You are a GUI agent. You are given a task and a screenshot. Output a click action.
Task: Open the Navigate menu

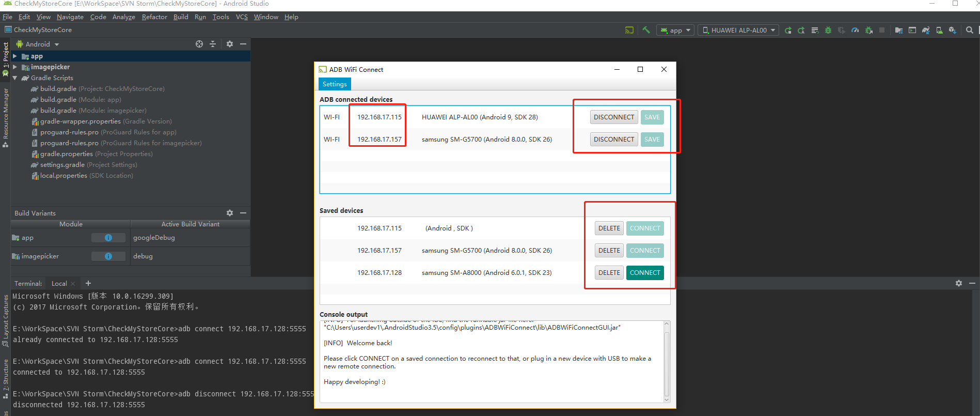click(x=70, y=17)
